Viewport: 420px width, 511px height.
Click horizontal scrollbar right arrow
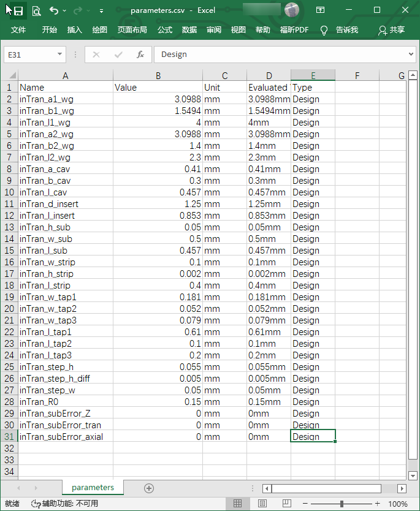pyautogui.click(x=402, y=488)
